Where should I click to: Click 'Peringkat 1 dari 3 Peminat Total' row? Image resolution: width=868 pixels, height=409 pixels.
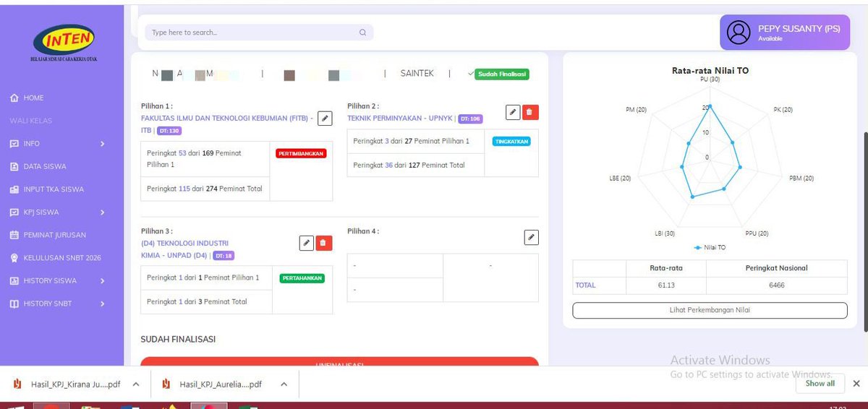[x=206, y=301]
